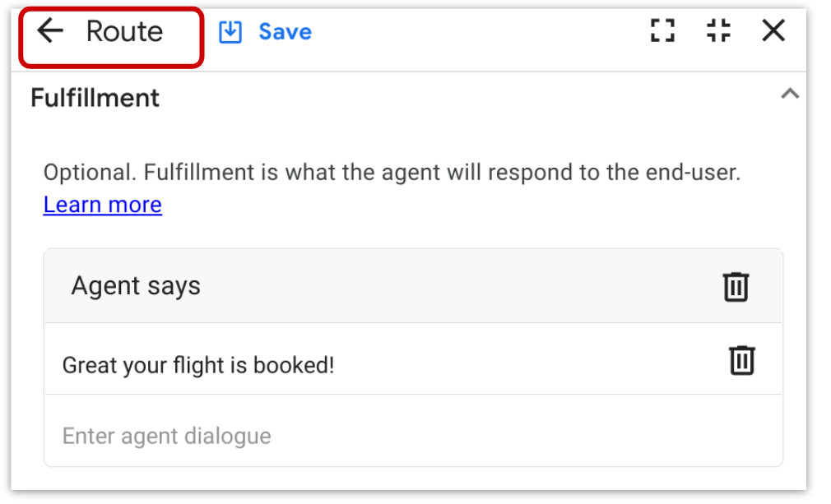Image resolution: width=831 pixels, height=504 pixels.
Task: Delete the Agent says response block
Action: [736, 287]
